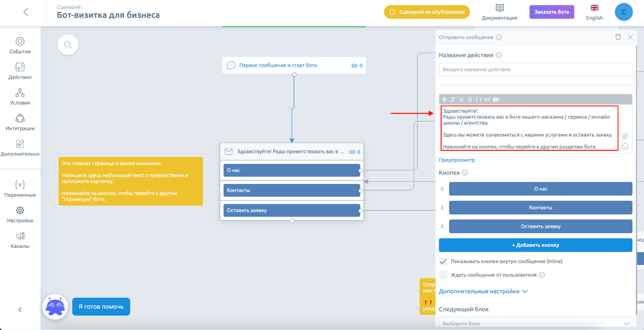
Task: Open the Интеграции sidebar section
Action: point(20,123)
